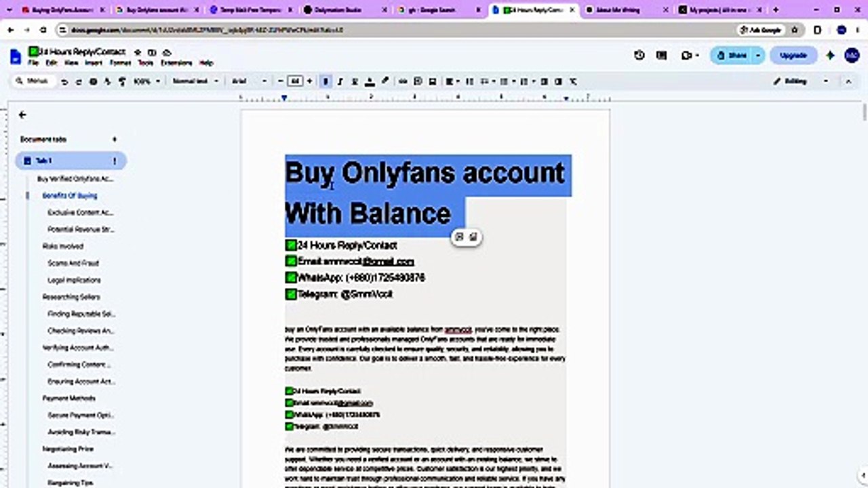The height and width of the screenshot is (488, 868).
Task: Decrease font size with minus button
Action: pos(281,81)
